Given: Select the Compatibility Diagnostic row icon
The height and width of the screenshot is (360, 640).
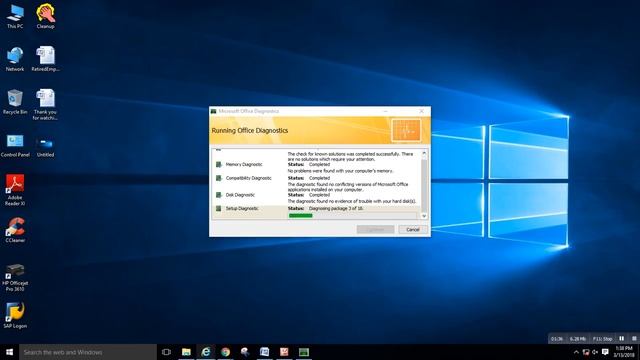Looking at the screenshot, I should tap(219, 178).
